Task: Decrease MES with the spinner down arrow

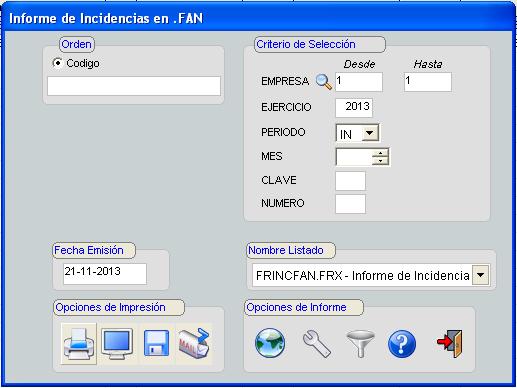Action: click(380, 161)
